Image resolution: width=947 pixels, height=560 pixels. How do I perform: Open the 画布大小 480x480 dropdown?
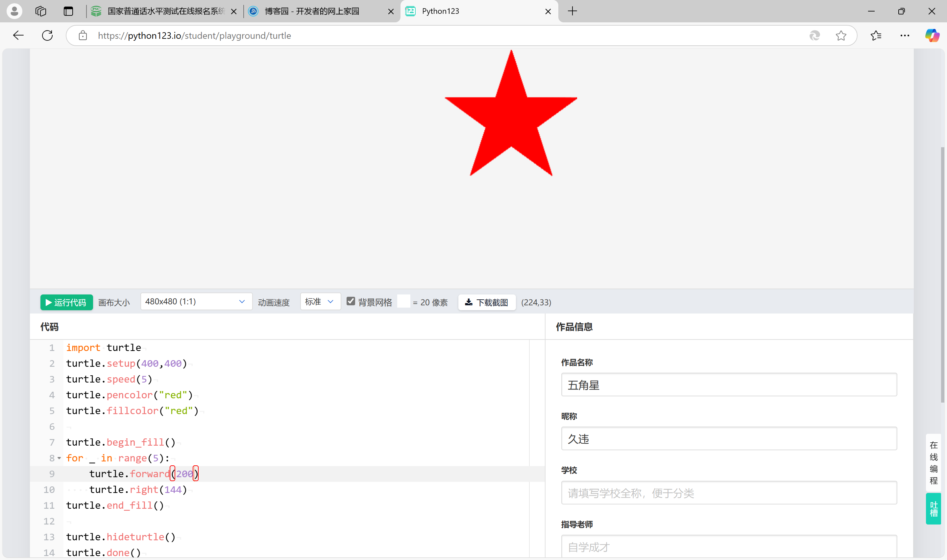point(196,301)
